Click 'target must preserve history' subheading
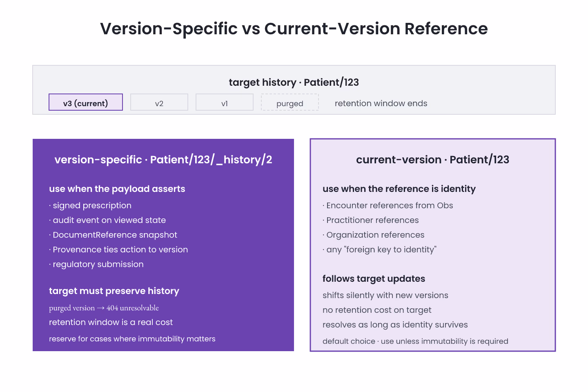Image resolution: width=588 pixels, height=392 pixels. pyautogui.click(x=114, y=291)
